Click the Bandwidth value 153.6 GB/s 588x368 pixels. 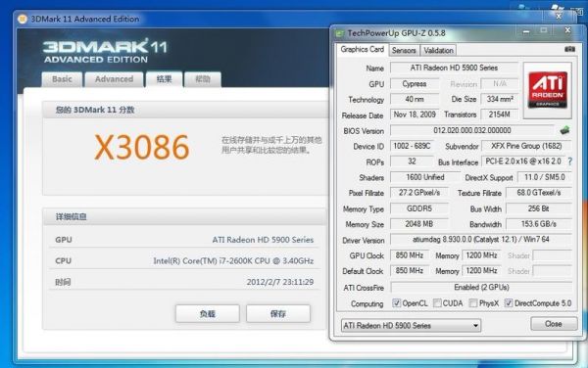[539, 224]
